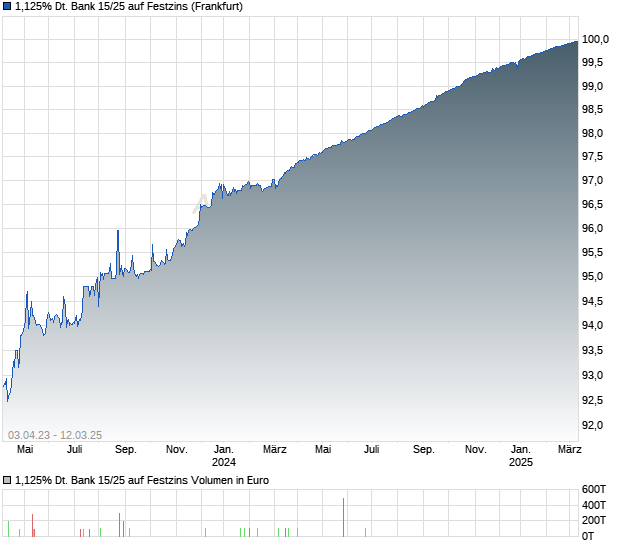Screen dimensions: 620x546
Task: Click the '95,0' price axis label
Action: (x=592, y=276)
